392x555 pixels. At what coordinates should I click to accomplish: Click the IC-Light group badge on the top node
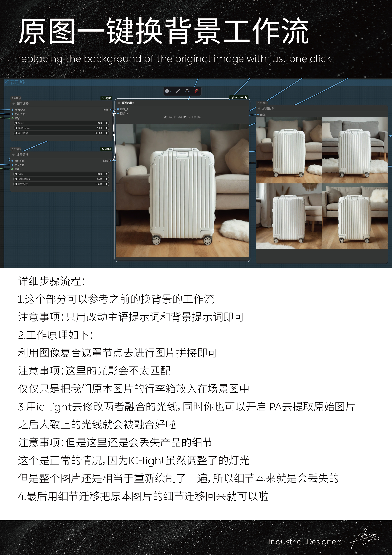[106, 98]
